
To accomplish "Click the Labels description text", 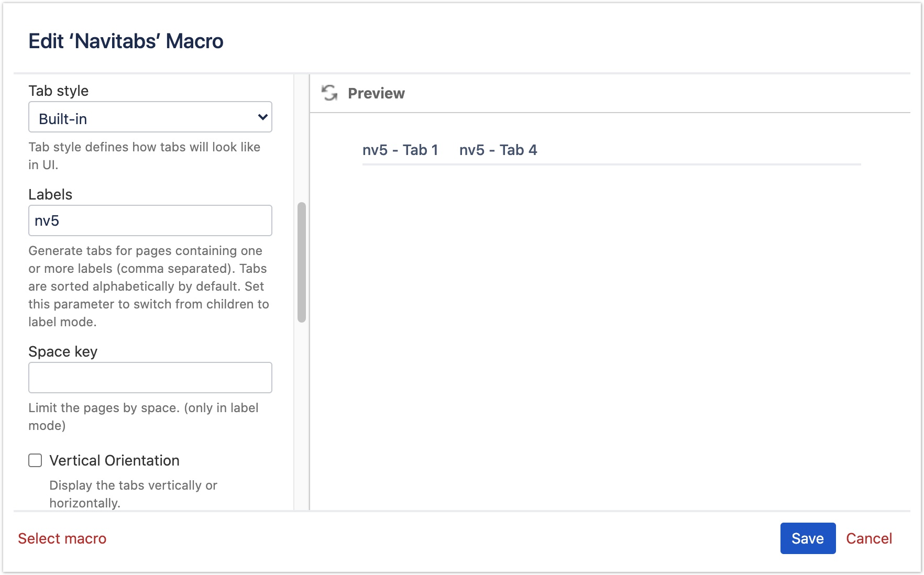I will [148, 286].
